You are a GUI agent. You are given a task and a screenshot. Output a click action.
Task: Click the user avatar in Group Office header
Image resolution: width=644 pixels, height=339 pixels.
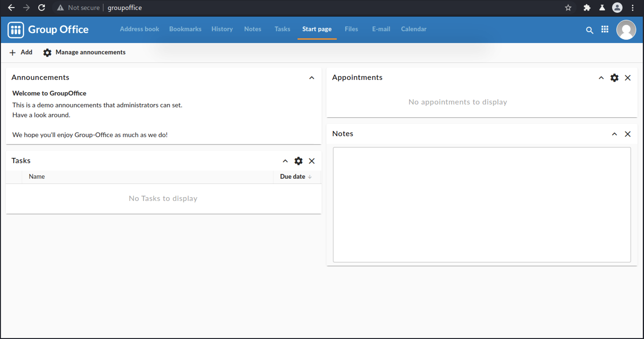[626, 30]
